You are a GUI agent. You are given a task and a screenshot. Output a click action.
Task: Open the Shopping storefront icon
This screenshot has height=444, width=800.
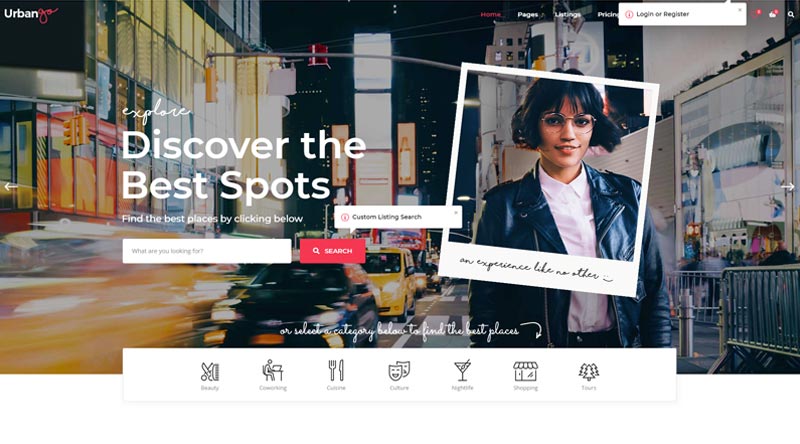click(x=526, y=372)
